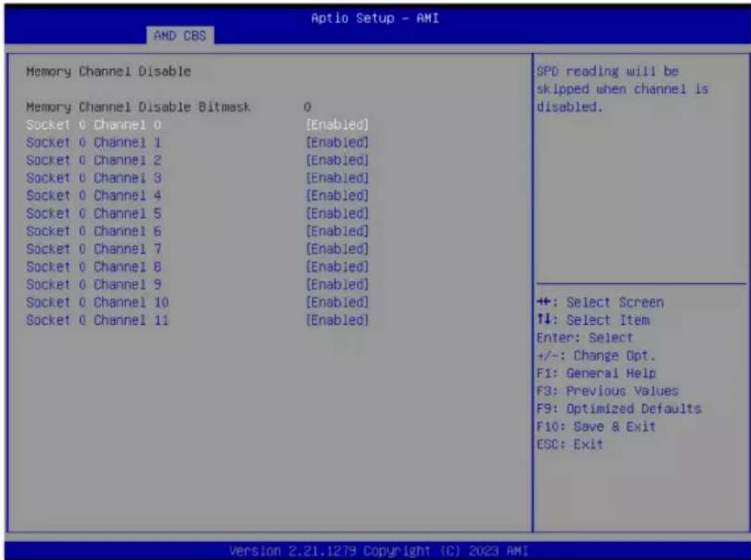Open Socket 0 Channel 8 Enabled value

[337, 267]
